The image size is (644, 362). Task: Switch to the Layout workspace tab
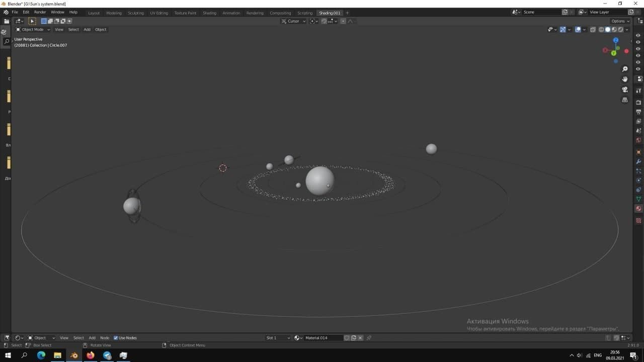[x=94, y=13]
